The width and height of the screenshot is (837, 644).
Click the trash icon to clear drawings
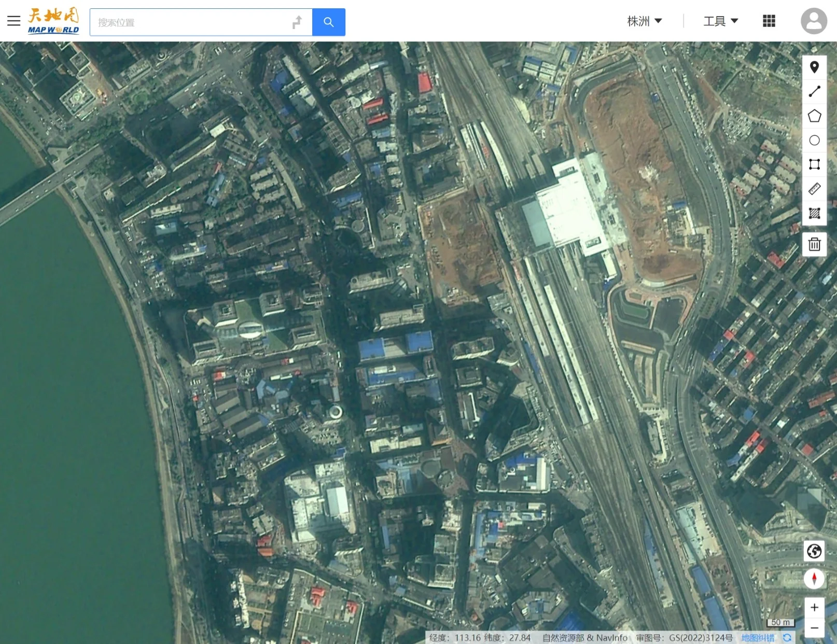coord(814,244)
